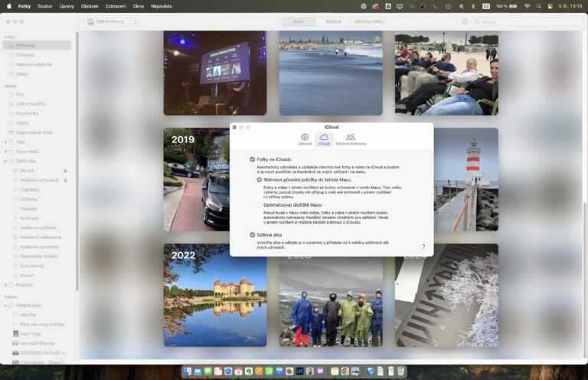Click the Hledat search field
The width and height of the screenshot is (588, 380).
click(x=527, y=21)
